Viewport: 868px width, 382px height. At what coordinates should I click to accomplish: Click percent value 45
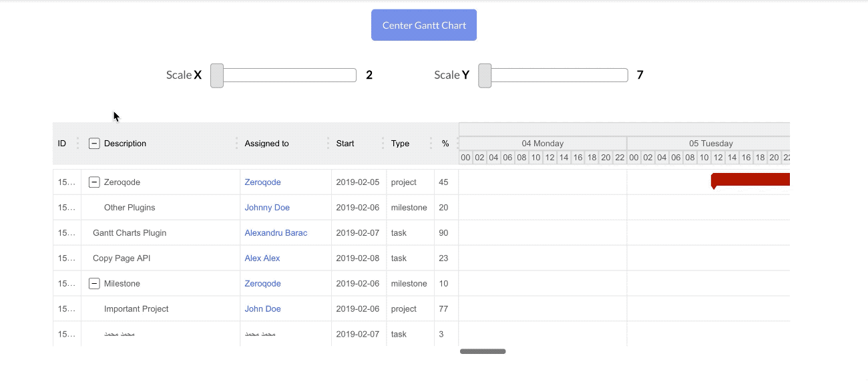click(x=444, y=182)
